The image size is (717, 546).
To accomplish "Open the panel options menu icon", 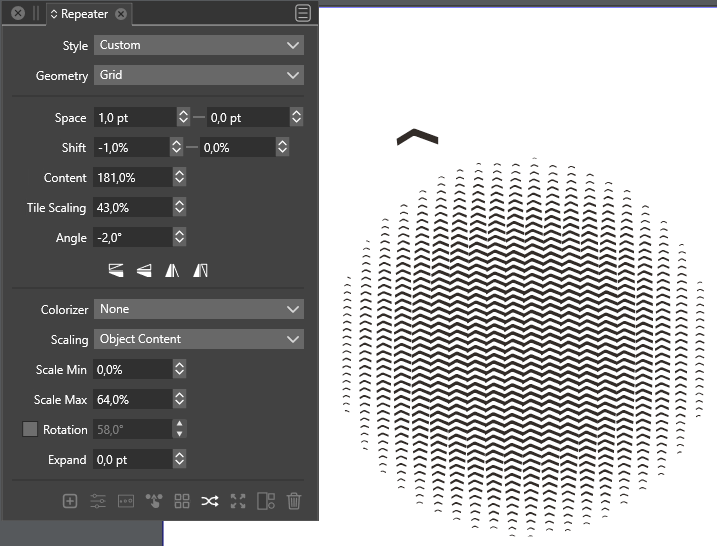I will point(303,14).
